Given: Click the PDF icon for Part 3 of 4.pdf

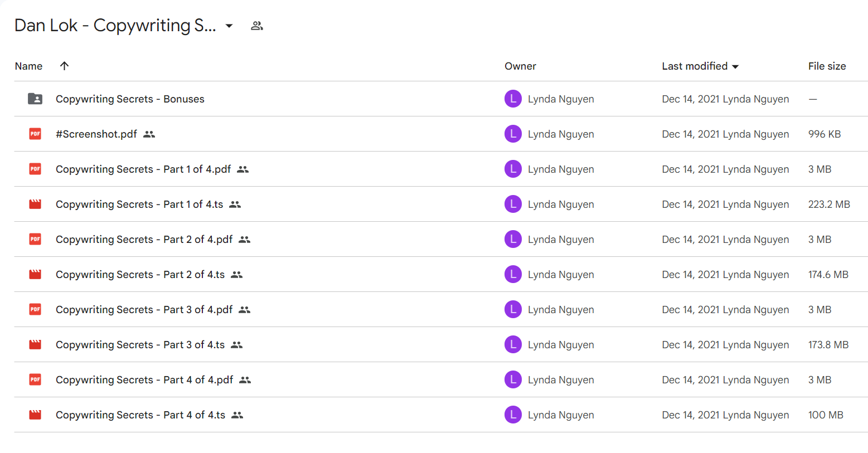Looking at the screenshot, I should coord(35,309).
